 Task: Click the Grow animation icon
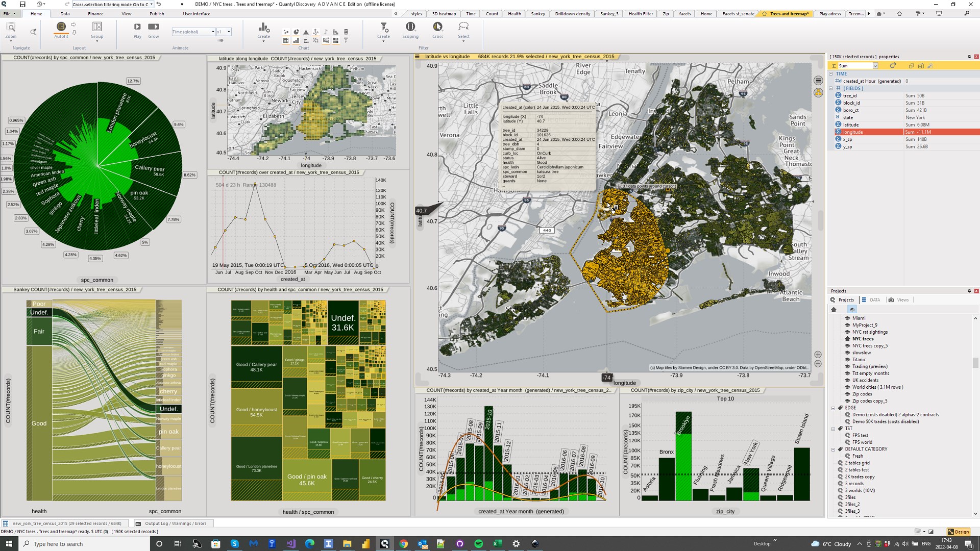[154, 27]
